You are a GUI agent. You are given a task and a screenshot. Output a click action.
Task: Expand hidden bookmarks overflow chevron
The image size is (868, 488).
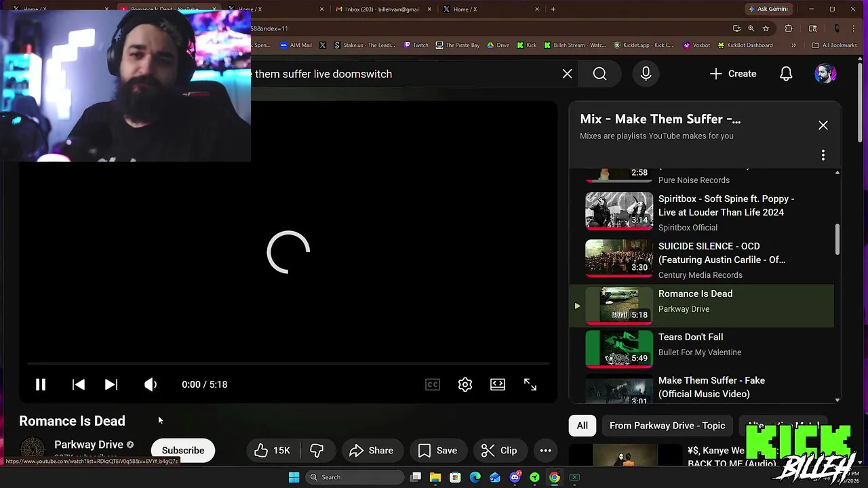click(x=793, y=45)
